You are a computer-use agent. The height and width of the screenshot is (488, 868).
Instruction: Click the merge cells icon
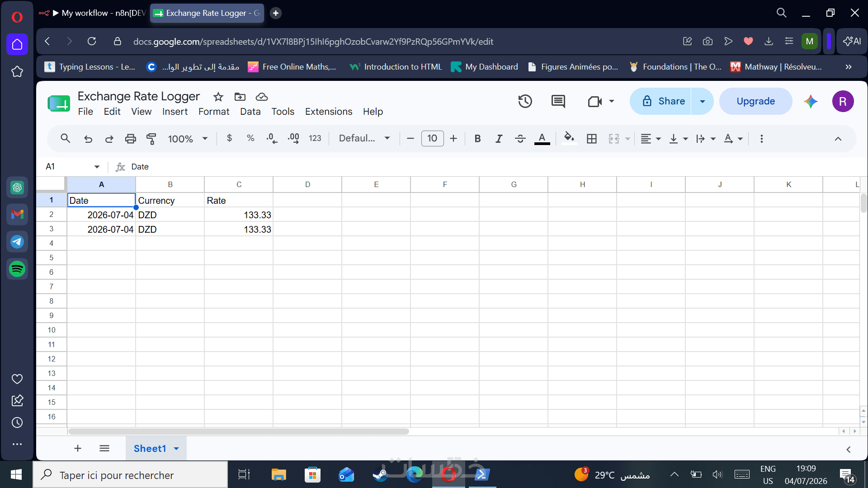coord(614,139)
